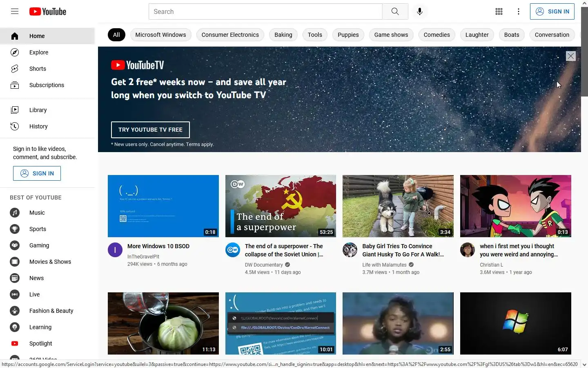Play the GLOBALROOT BSOD 10:01 thumbnail
588x368 pixels.
pos(281,323)
